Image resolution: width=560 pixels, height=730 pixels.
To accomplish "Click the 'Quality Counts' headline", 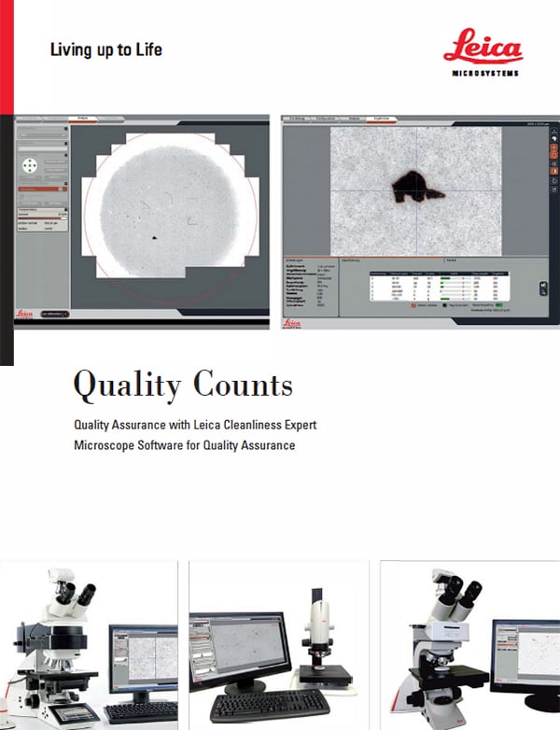I will pyautogui.click(x=183, y=386).
